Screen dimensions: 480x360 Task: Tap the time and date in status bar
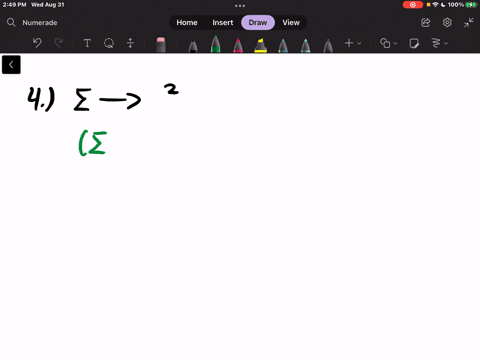pos(33,5)
